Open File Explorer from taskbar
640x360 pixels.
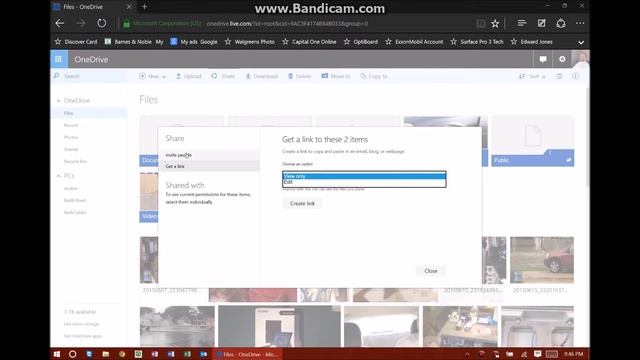tap(105, 354)
